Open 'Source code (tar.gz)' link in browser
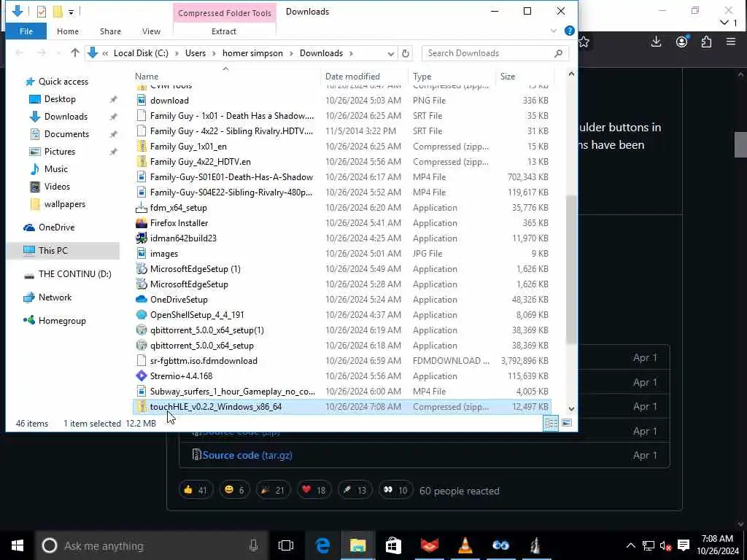The width and height of the screenshot is (747, 560). pyautogui.click(x=247, y=455)
